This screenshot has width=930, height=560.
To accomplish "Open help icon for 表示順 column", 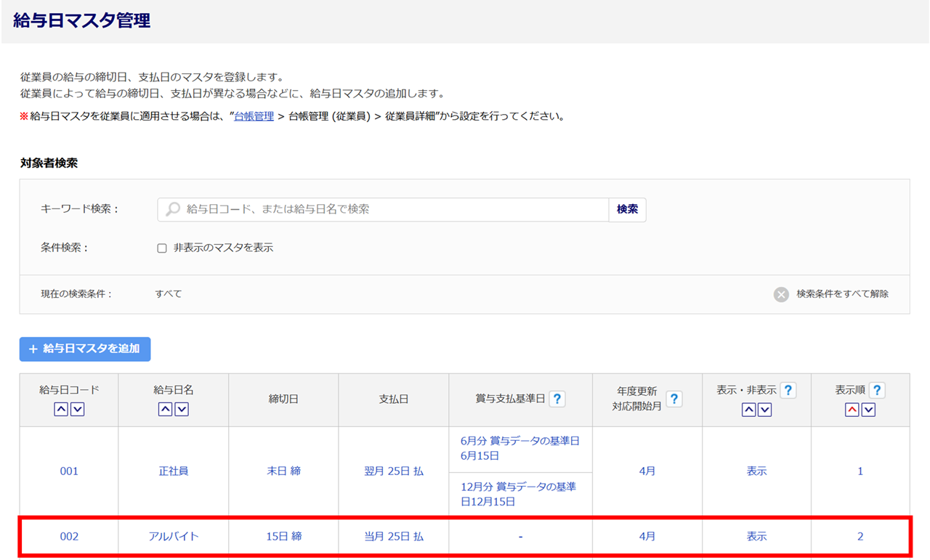I will (x=877, y=390).
